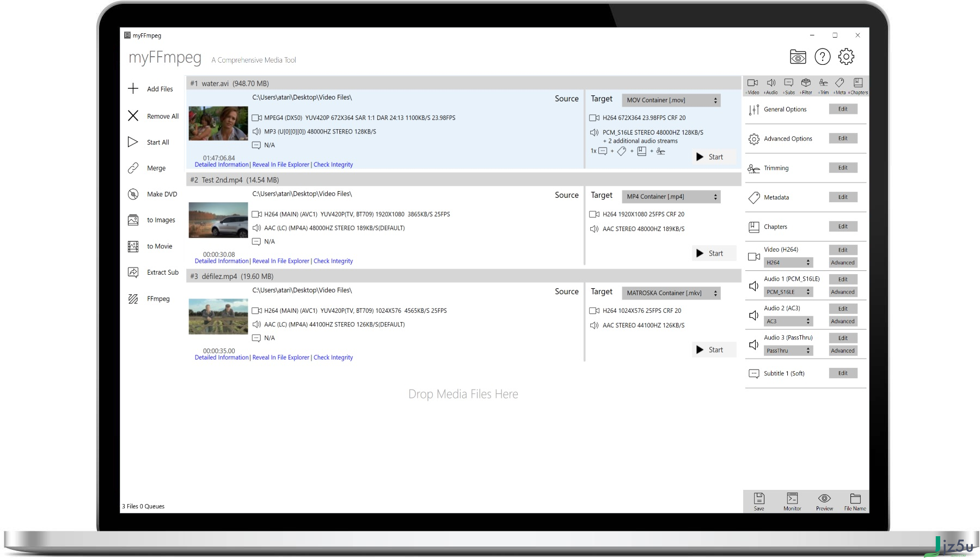Image resolution: width=980 pixels, height=558 pixels.
Task: Open the watched folder eye icon in header
Action: coord(798,57)
